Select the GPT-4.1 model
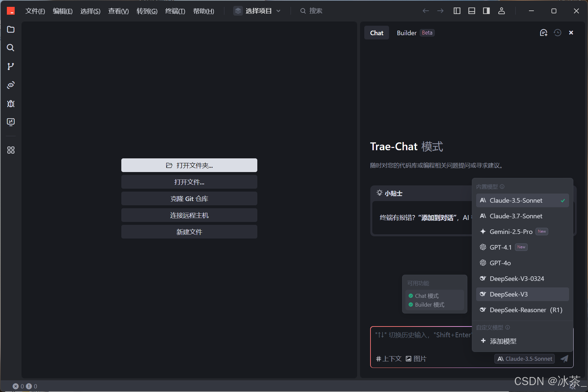This screenshot has width=588, height=392. pos(522,247)
